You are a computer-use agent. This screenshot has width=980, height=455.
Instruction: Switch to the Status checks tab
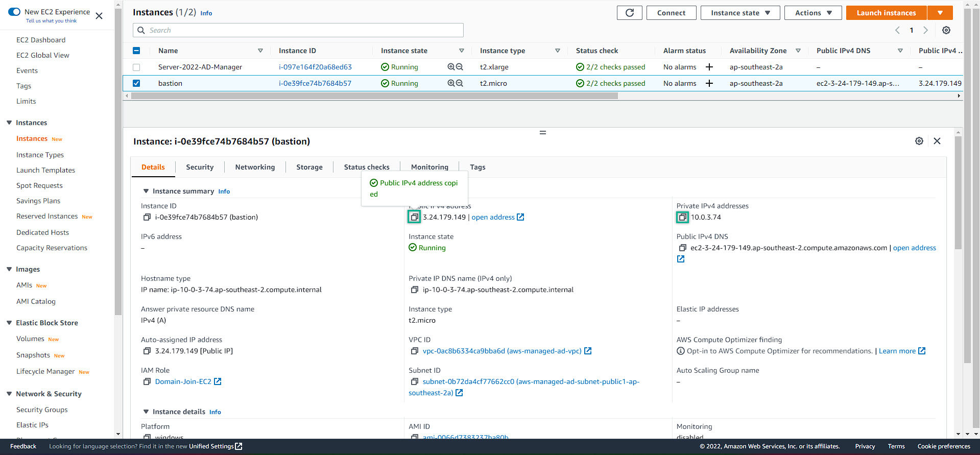point(367,167)
